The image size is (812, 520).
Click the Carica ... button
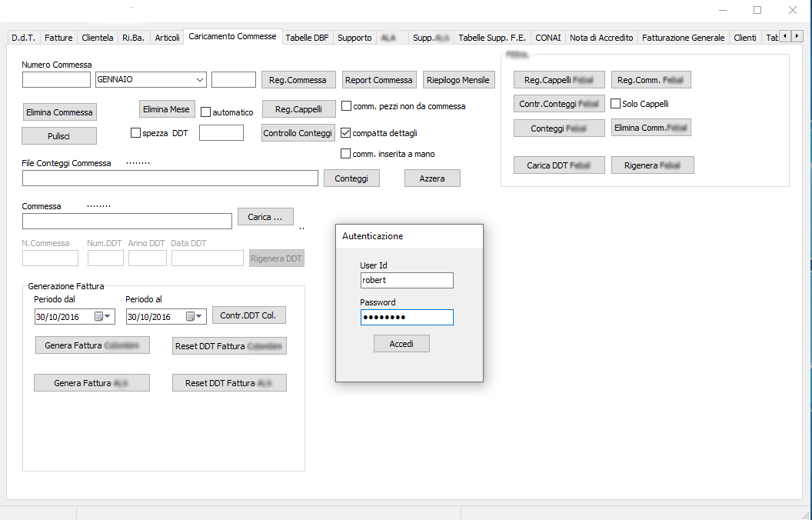(x=265, y=217)
